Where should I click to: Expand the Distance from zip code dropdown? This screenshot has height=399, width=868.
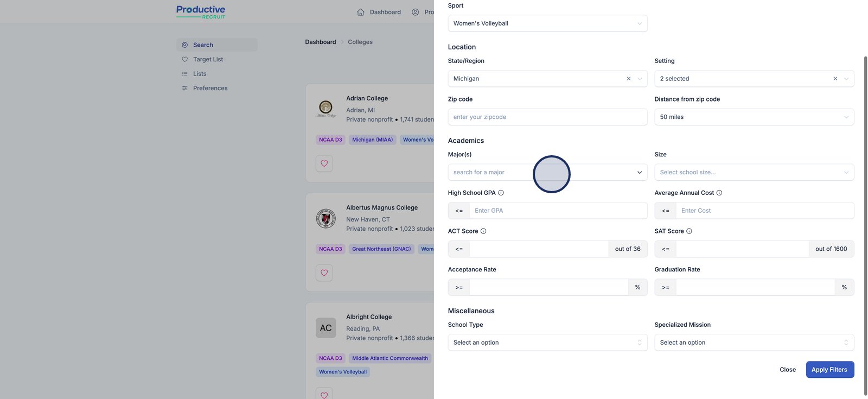[754, 117]
